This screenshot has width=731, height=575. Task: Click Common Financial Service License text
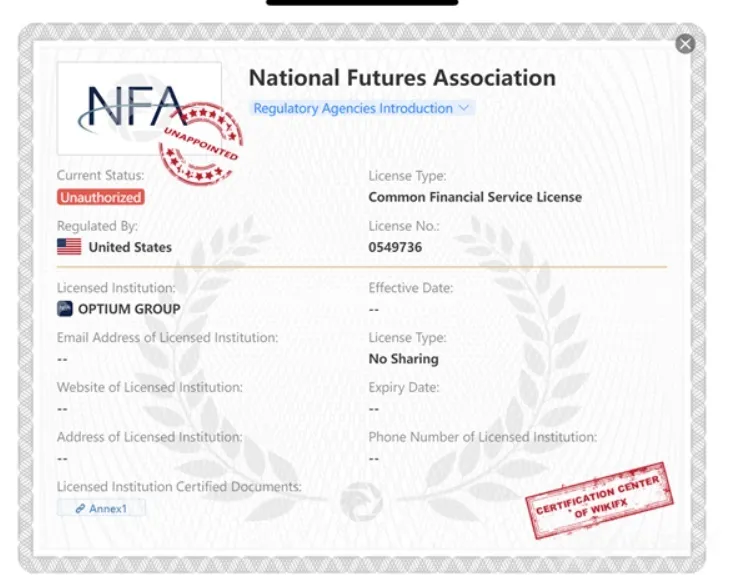(475, 197)
